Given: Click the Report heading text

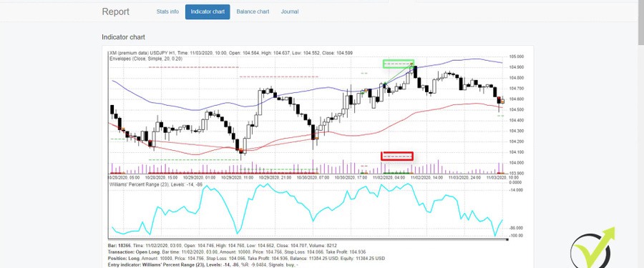Looking at the screenshot, I should [115, 11].
